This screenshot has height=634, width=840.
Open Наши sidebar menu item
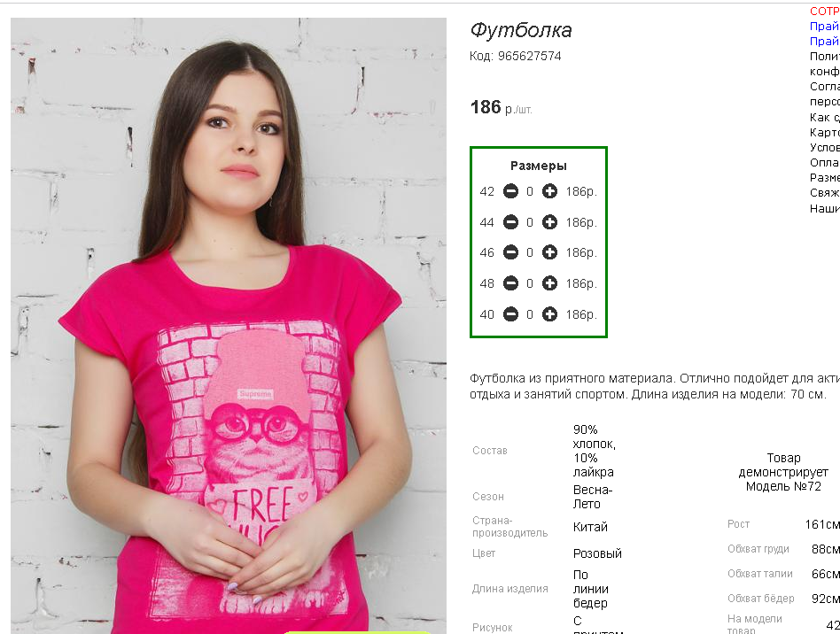pos(824,209)
